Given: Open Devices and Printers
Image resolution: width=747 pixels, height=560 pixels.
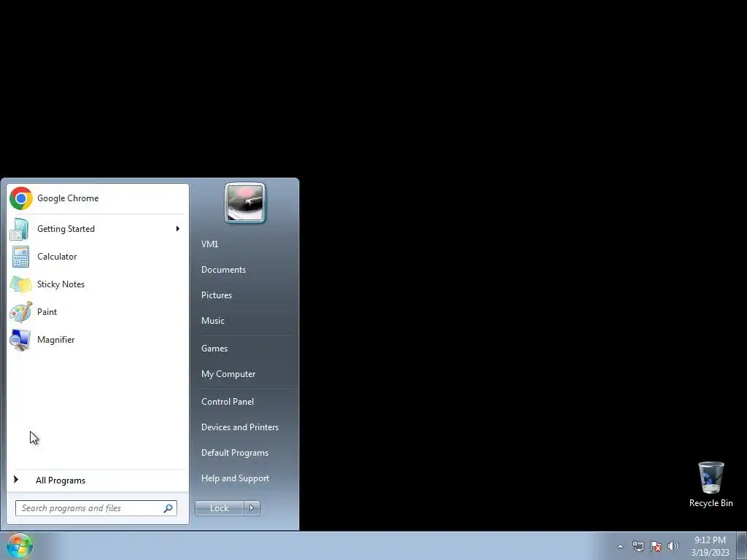Looking at the screenshot, I should [240, 427].
